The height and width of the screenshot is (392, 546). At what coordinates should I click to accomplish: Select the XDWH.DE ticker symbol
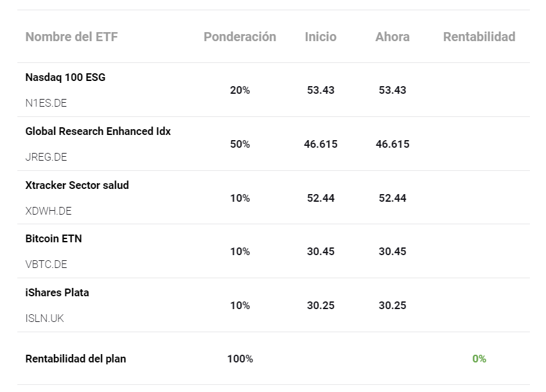[x=48, y=211]
